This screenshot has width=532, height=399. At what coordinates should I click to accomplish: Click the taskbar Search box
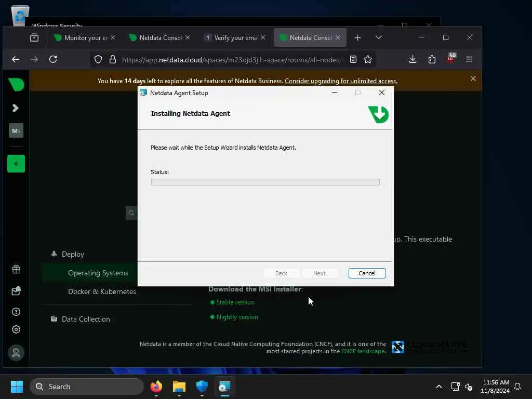click(87, 387)
